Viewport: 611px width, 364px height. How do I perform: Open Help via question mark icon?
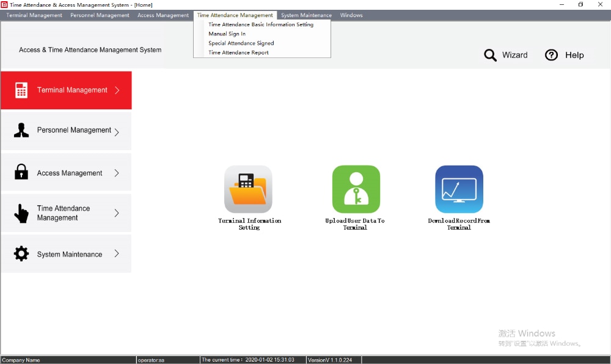[x=551, y=55]
